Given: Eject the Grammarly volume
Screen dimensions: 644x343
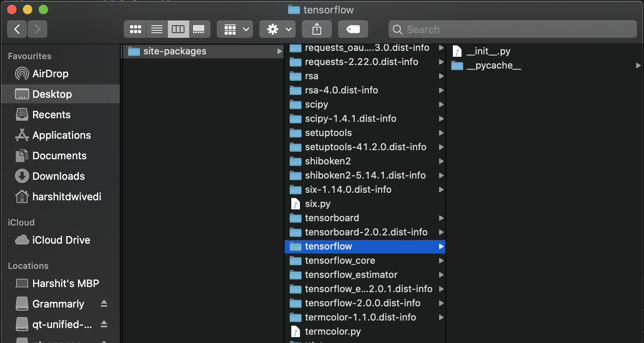Looking at the screenshot, I should pyautogui.click(x=104, y=304).
